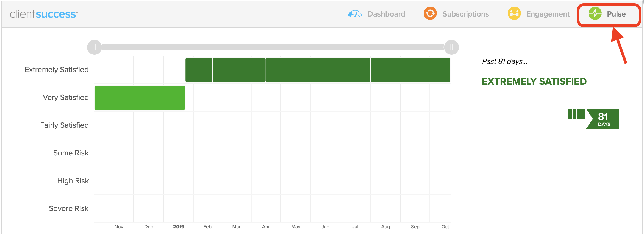Click the Oct axis label
The width and height of the screenshot is (644, 236).
point(445,227)
